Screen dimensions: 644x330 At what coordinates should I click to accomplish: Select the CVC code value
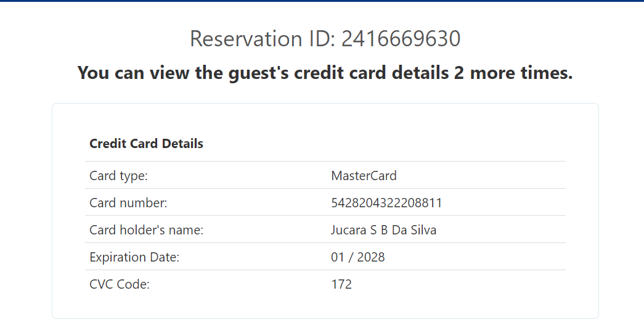click(x=341, y=284)
